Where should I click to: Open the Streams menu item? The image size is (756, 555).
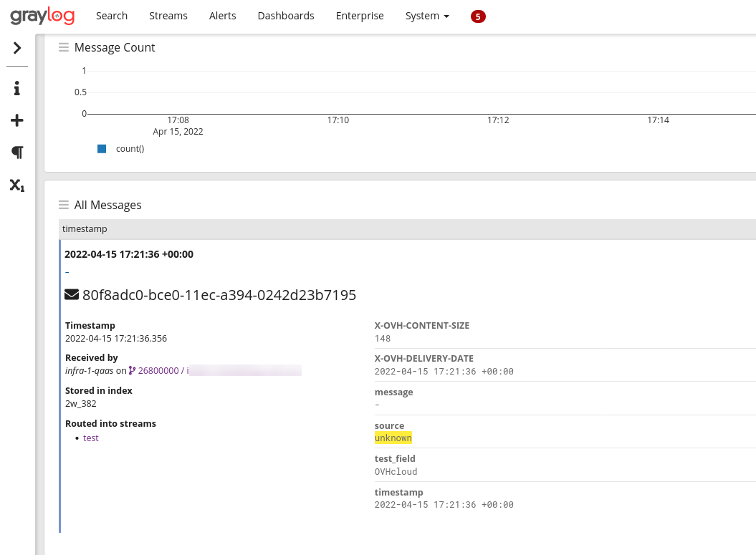pyautogui.click(x=168, y=16)
